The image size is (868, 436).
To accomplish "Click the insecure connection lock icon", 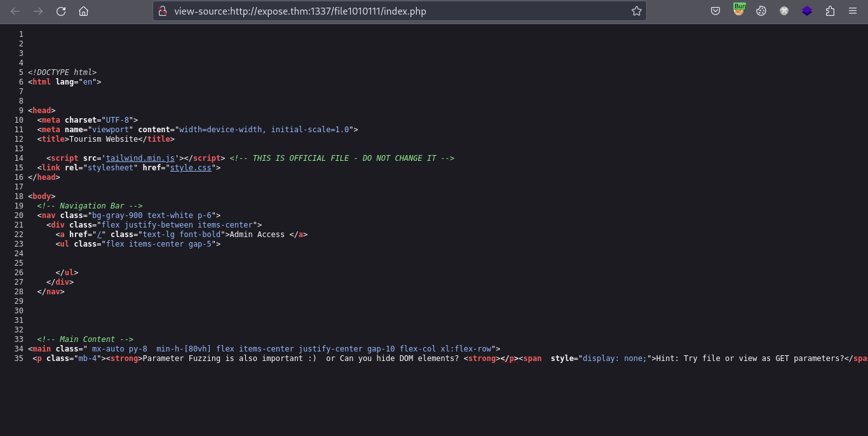I will point(163,11).
